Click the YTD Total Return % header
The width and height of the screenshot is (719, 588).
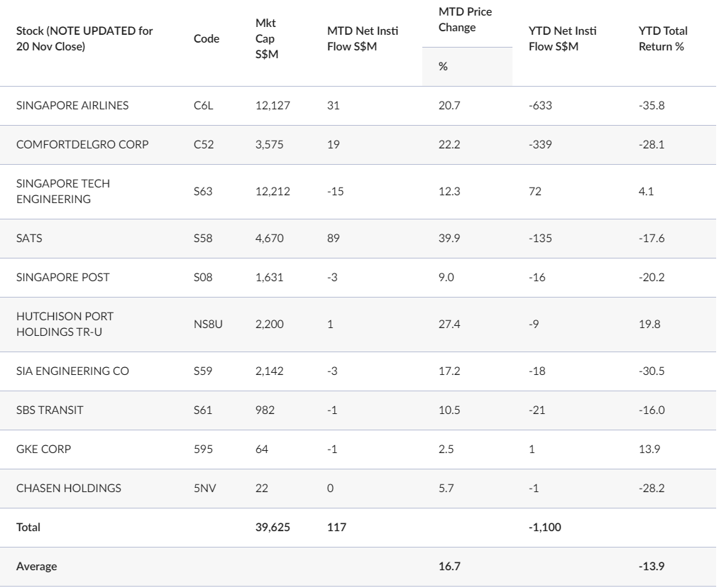tap(663, 38)
